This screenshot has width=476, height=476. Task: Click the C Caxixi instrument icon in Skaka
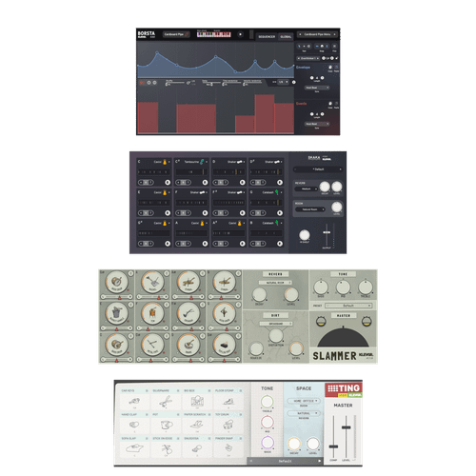[x=165, y=162]
